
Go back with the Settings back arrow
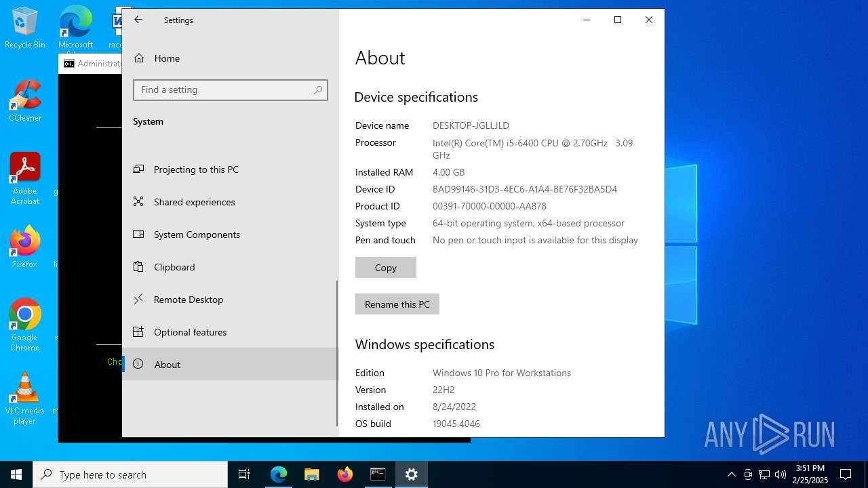(138, 20)
